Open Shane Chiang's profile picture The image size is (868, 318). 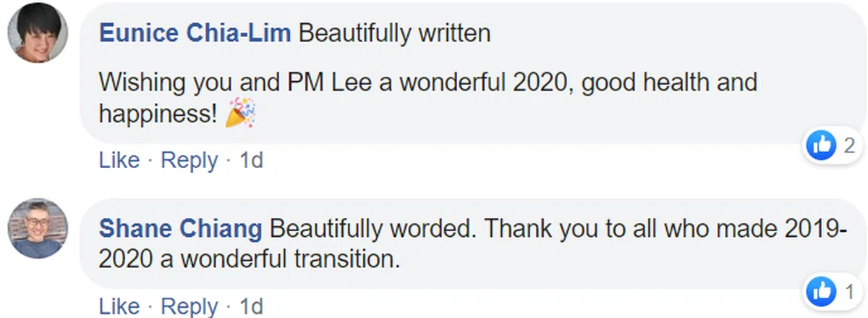coord(38,228)
